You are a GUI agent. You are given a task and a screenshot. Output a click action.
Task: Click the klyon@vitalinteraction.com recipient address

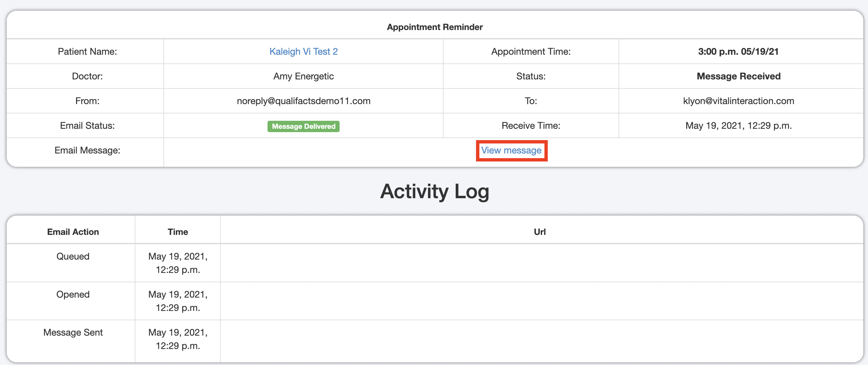(739, 100)
